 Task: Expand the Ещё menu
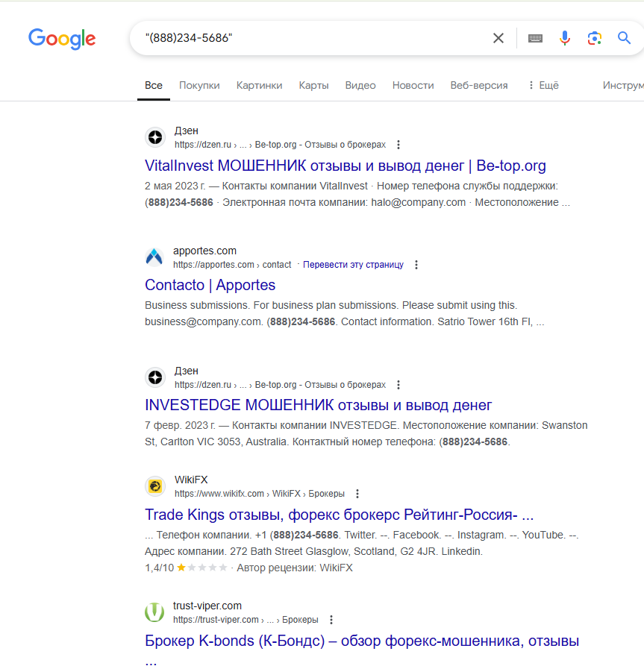click(543, 85)
